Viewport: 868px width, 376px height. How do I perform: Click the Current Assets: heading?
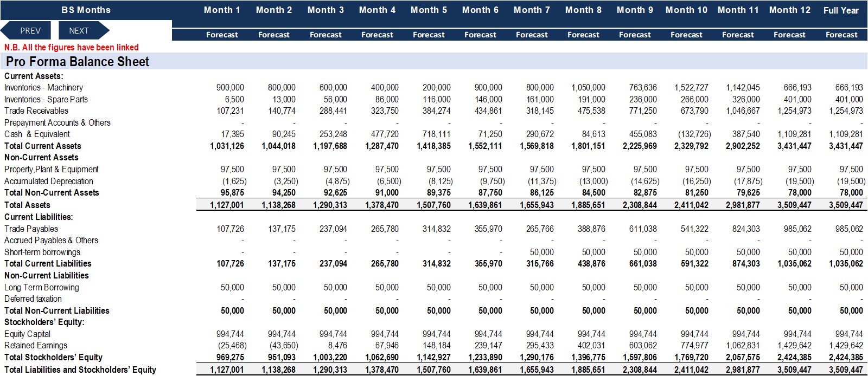click(x=34, y=76)
